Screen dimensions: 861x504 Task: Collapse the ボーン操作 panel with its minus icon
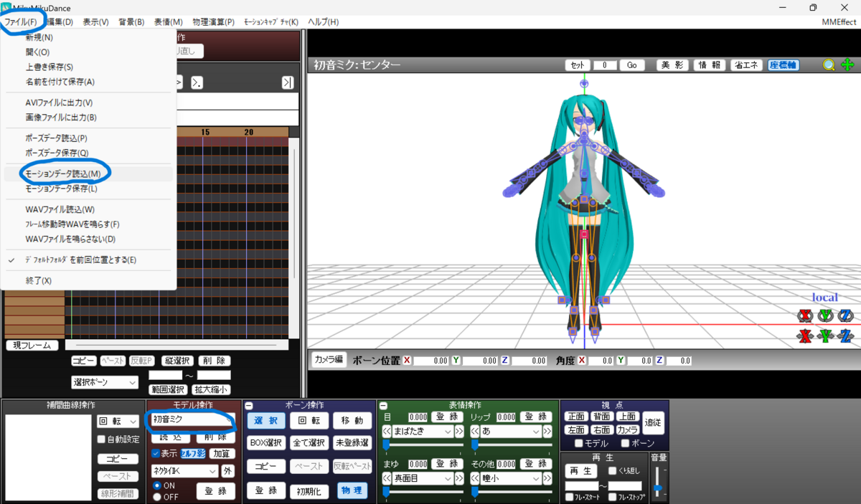tap(249, 406)
